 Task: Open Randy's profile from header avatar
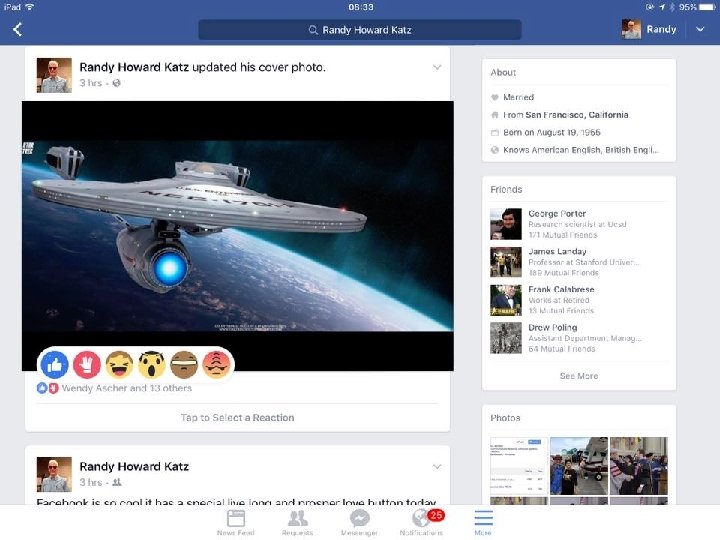tap(631, 29)
